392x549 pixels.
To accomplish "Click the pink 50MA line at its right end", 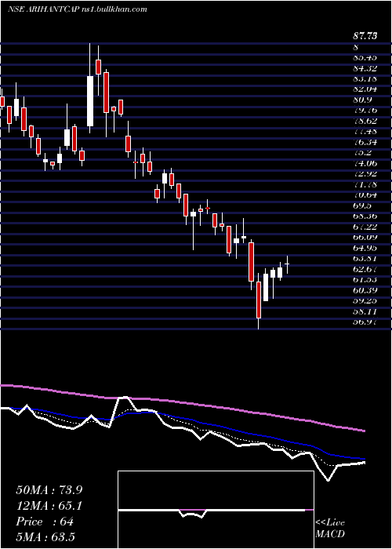I will (362, 431).
